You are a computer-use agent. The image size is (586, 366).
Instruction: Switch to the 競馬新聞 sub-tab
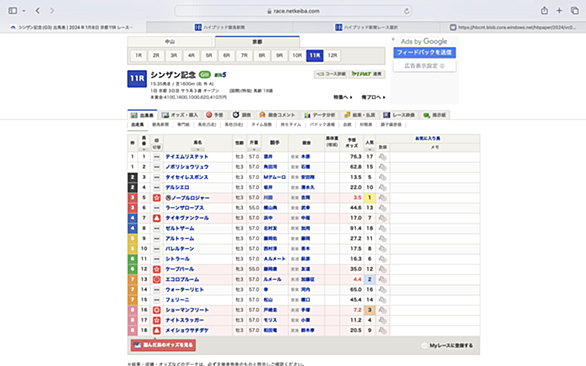160,124
